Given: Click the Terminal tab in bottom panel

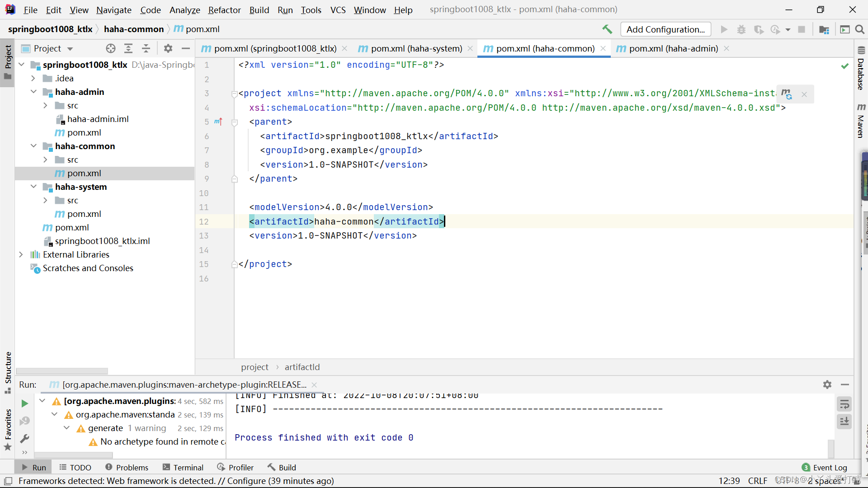Looking at the screenshot, I should pyautogui.click(x=189, y=467).
